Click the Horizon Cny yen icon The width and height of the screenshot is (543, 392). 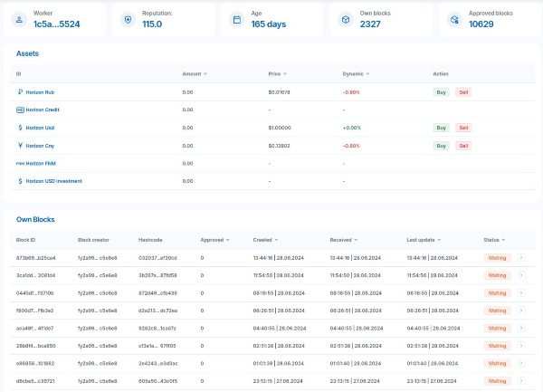pos(21,145)
